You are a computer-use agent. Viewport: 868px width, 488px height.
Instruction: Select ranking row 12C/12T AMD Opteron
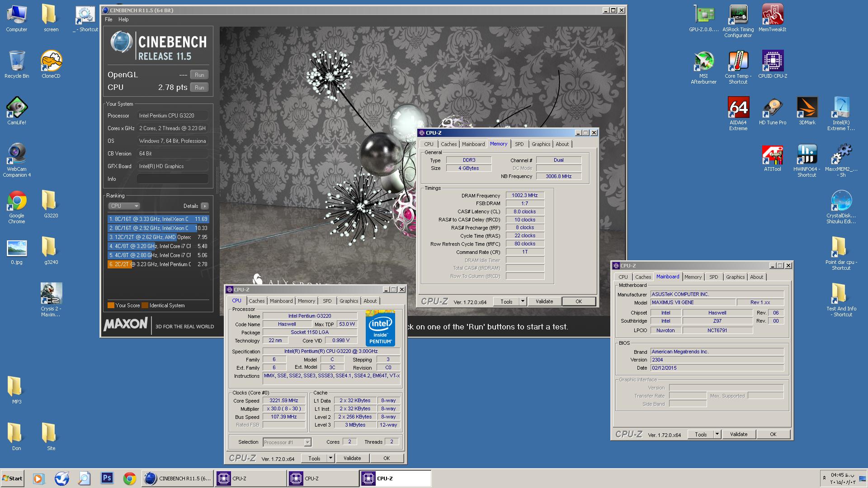click(158, 237)
